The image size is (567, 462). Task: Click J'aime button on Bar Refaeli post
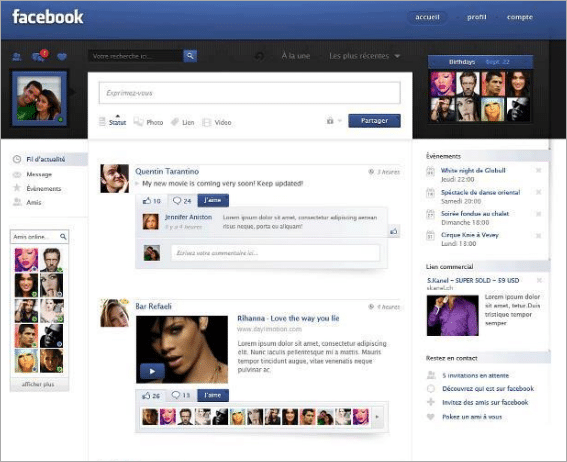pyautogui.click(x=213, y=395)
